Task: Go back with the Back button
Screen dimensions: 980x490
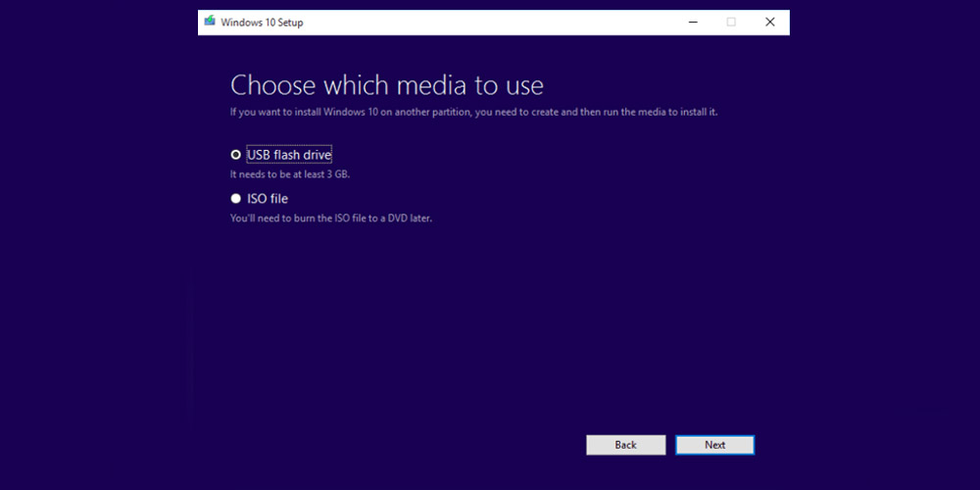Action: click(x=625, y=445)
